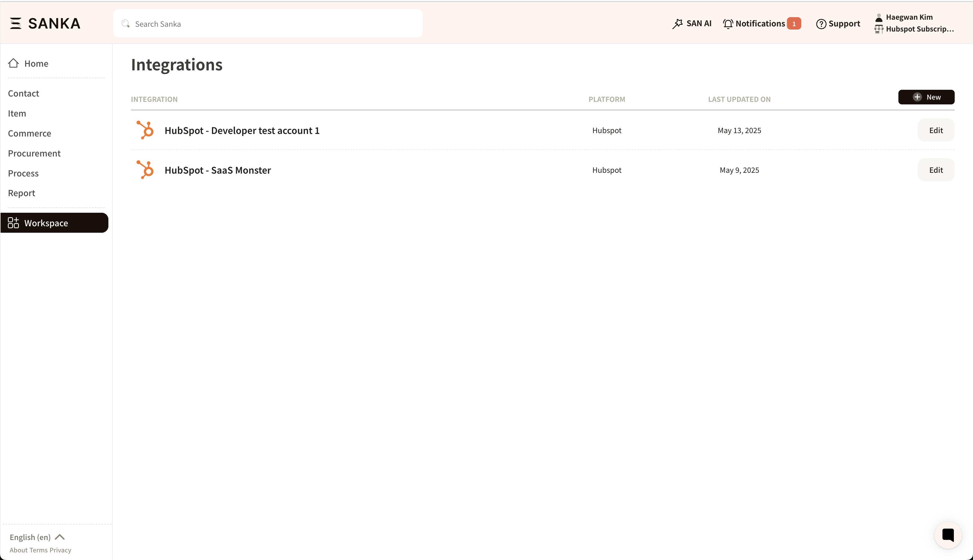Open HubSpot - SaaS Monster integration
Image resolution: width=973 pixels, height=560 pixels.
coord(218,170)
